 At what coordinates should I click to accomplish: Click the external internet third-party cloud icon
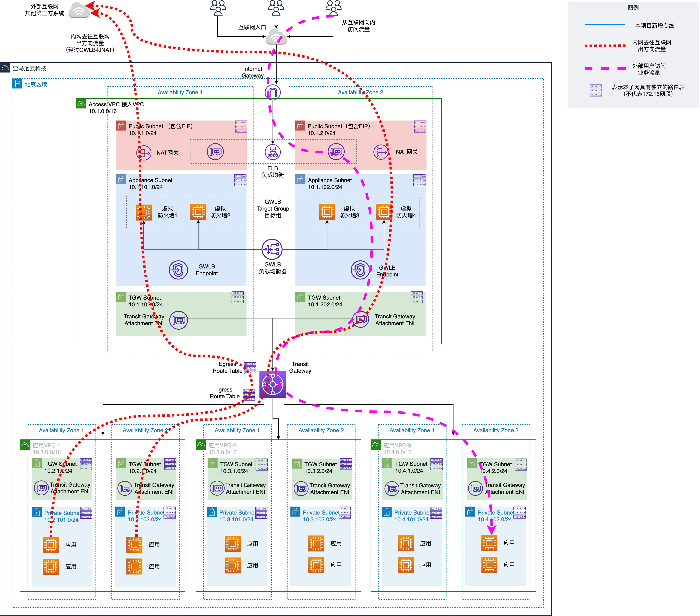pos(79,10)
